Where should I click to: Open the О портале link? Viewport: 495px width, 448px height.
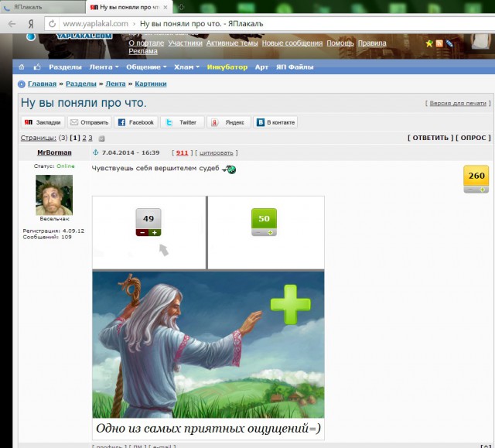pyautogui.click(x=146, y=43)
